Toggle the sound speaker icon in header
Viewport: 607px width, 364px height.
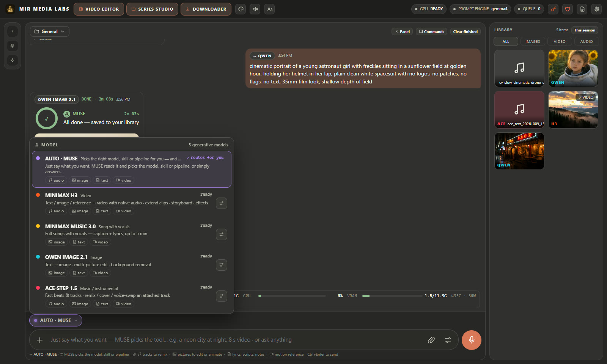click(x=255, y=9)
